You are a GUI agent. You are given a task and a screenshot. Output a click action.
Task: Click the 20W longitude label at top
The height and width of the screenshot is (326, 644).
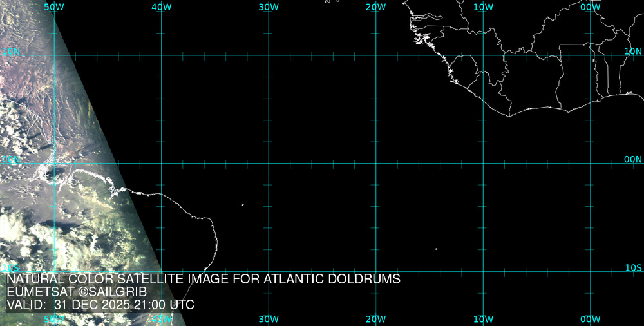(x=375, y=7)
